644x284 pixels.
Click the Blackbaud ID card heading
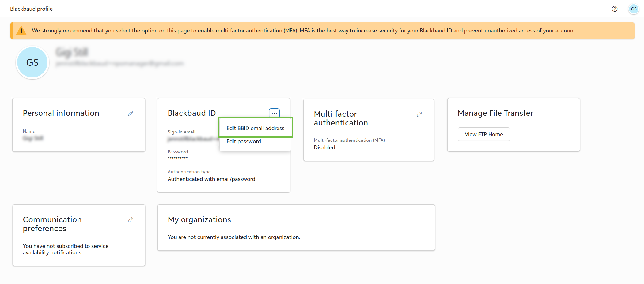click(191, 113)
